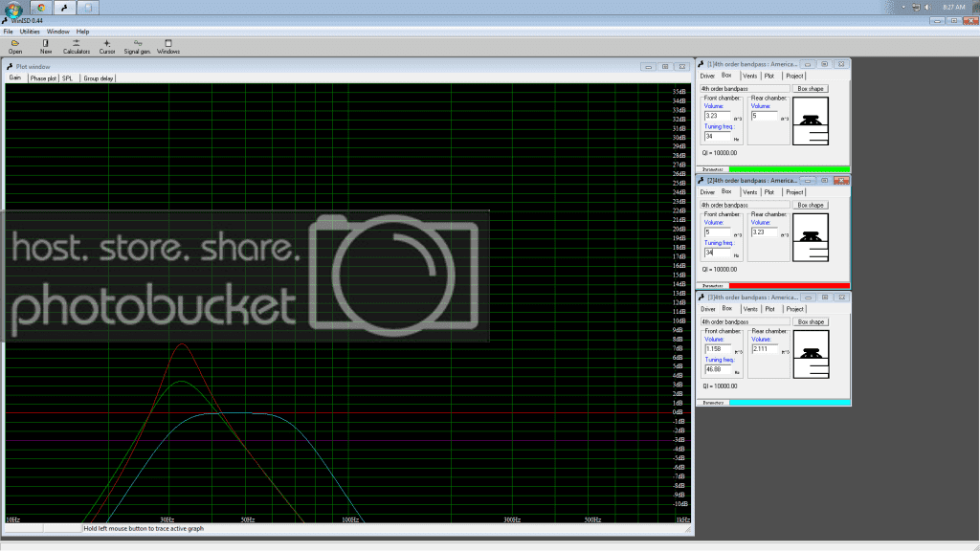Click the '4th order bandpass' type field in project [3]
This screenshot has height=551, width=980.
tap(745, 321)
